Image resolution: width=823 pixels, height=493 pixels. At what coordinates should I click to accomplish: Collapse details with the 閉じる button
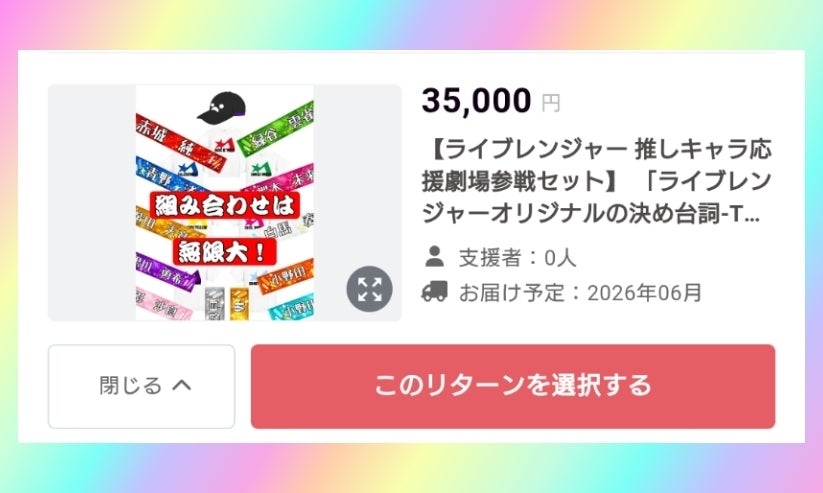(142, 386)
